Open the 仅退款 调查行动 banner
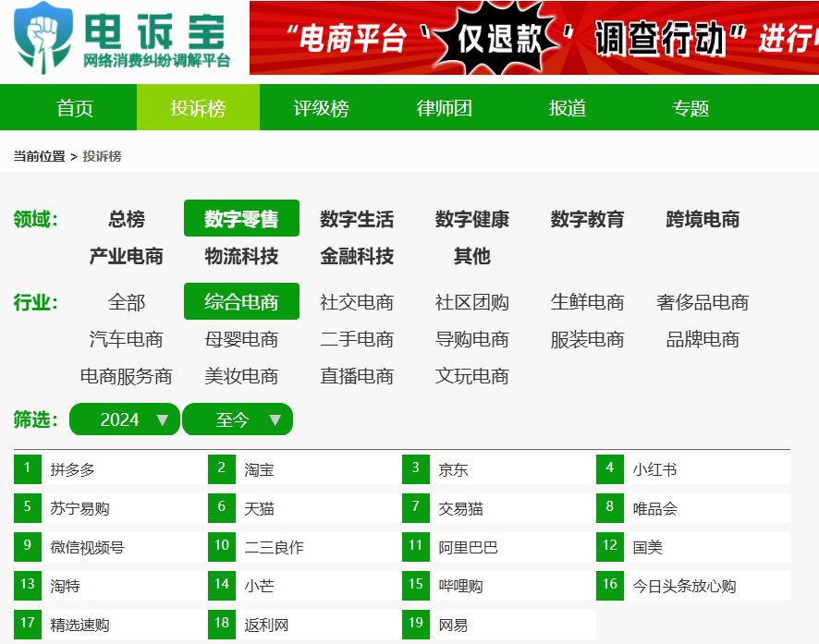 click(x=533, y=38)
